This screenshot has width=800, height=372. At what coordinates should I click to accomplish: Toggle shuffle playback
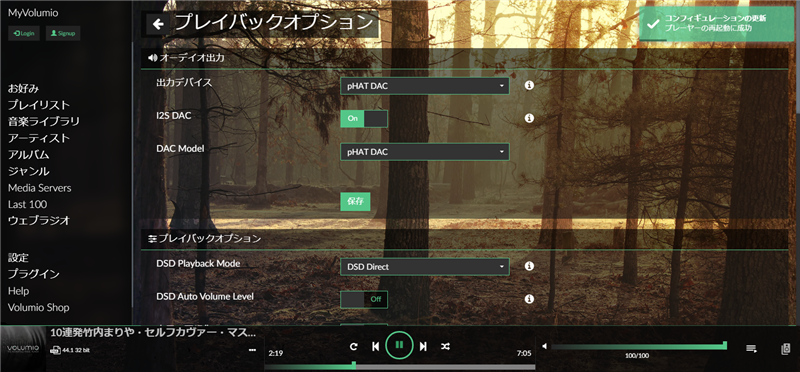point(445,346)
